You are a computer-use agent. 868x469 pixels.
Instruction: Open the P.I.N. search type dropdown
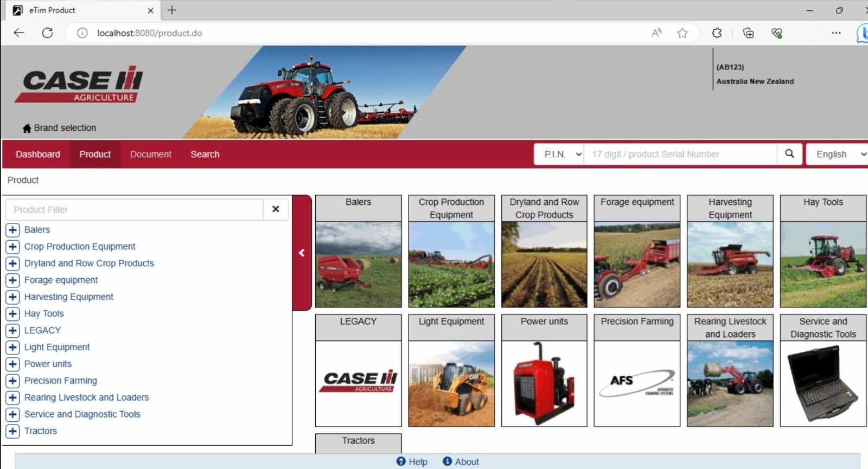(559, 154)
